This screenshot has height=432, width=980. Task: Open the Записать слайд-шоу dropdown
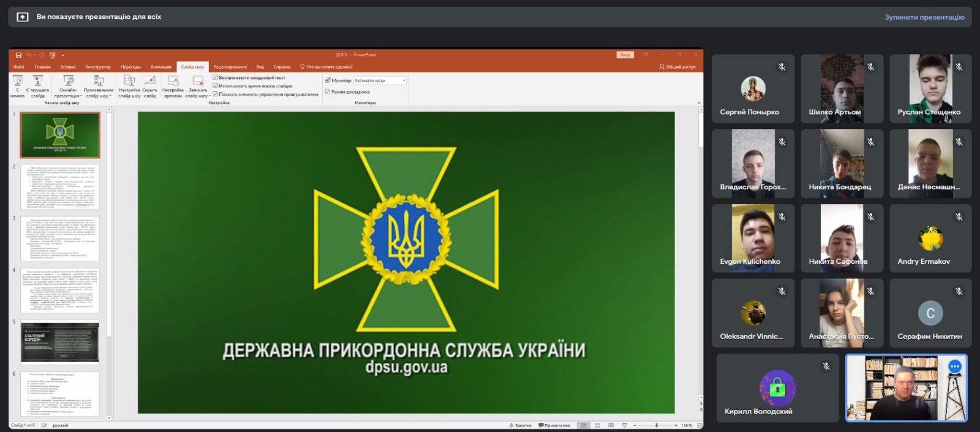coord(198,86)
